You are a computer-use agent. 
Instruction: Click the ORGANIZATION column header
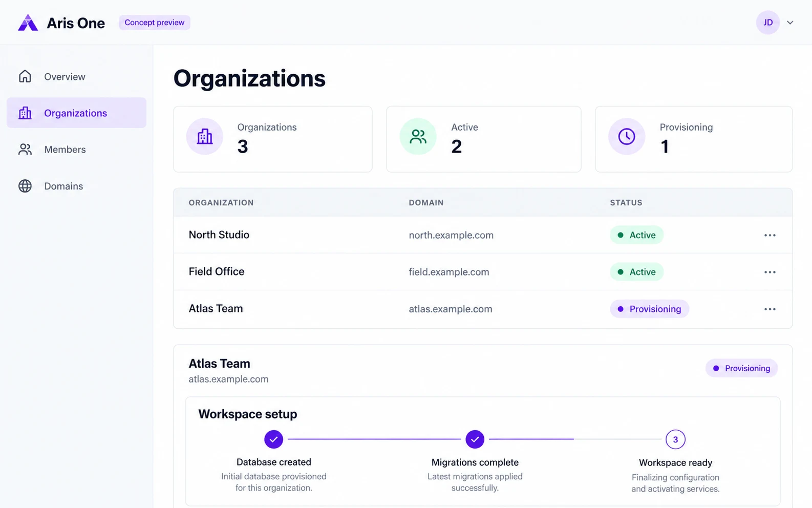(x=221, y=203)
